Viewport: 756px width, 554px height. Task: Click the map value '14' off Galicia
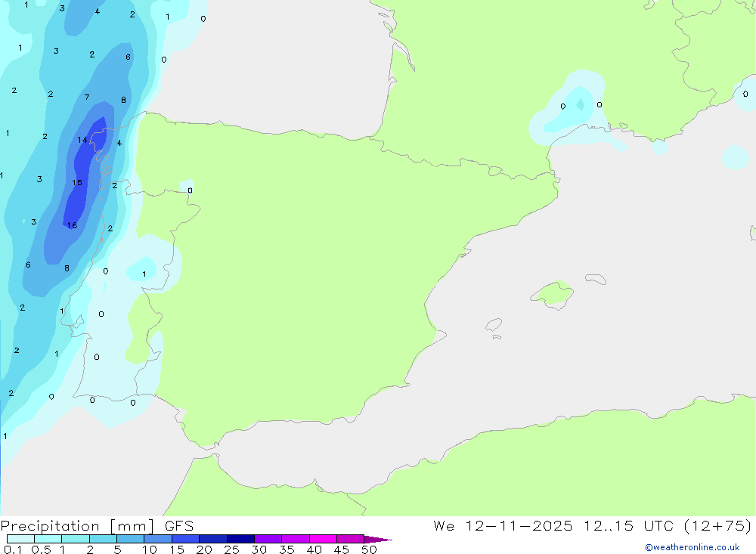(x=82, y=141)
